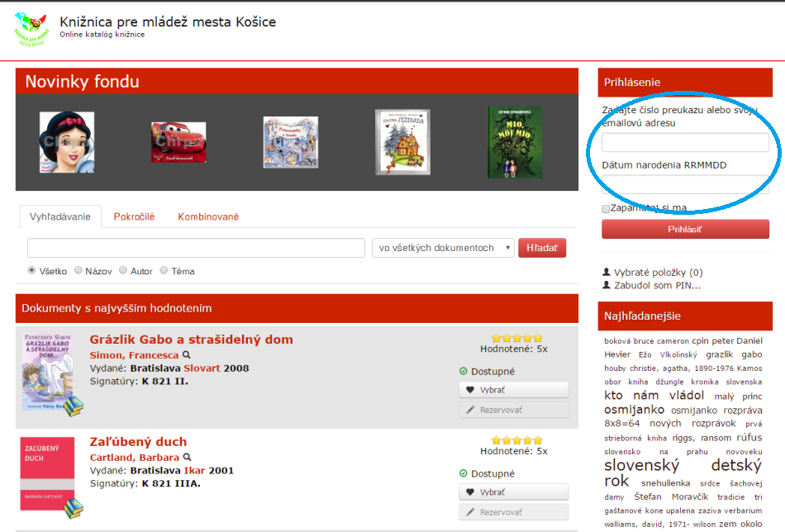This screenshot has width=785, height=532.
Task: Open the Ježibaba book cover in Novinky fondu
Action: (402, 142)
